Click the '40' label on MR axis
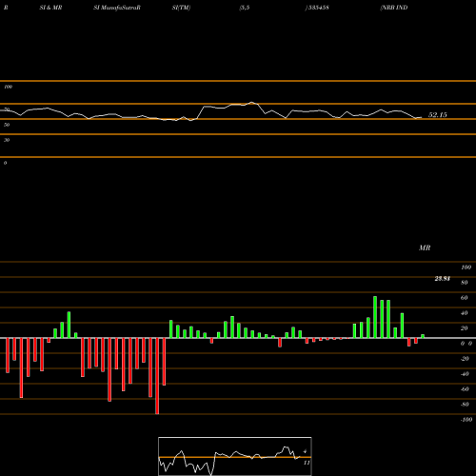 pyautogui.click(x=465, y=313)
